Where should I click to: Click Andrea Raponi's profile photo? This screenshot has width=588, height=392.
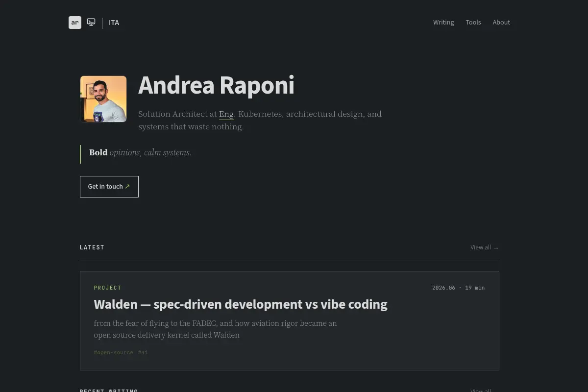pos(103,99)
